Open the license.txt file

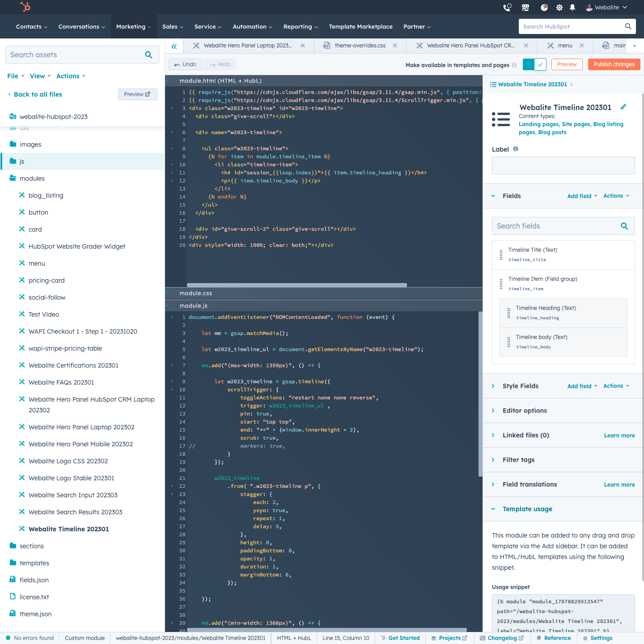tap(34, 597)
